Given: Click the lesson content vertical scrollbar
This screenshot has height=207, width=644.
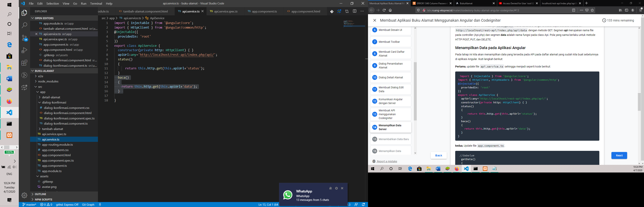Looking at the screenshot, I should [x=639, y=102].
